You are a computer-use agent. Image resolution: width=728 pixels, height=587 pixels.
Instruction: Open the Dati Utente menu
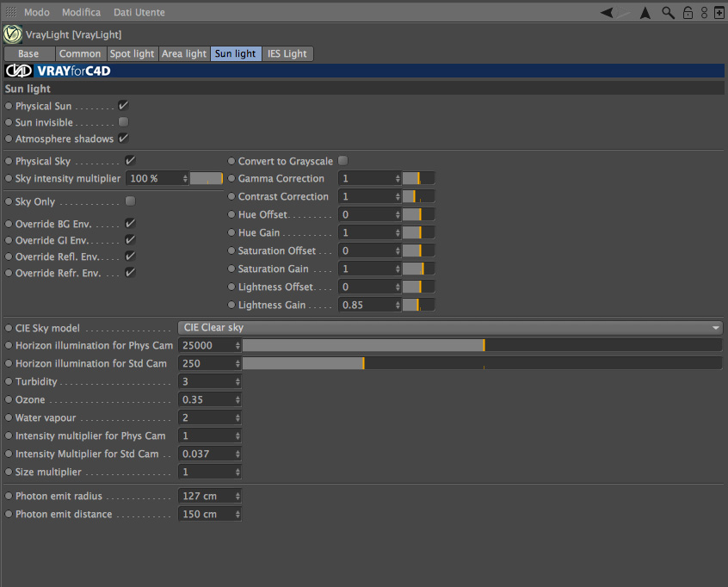[139, 12]
